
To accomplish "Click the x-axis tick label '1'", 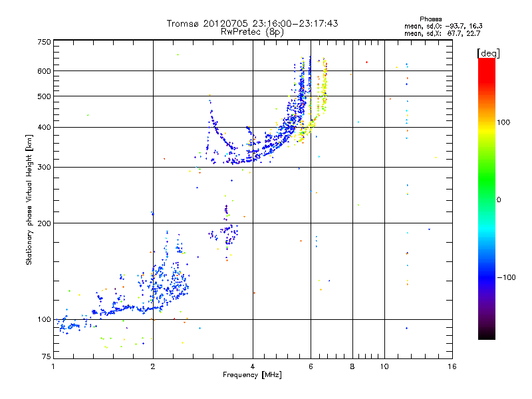I will pos(54,366).
